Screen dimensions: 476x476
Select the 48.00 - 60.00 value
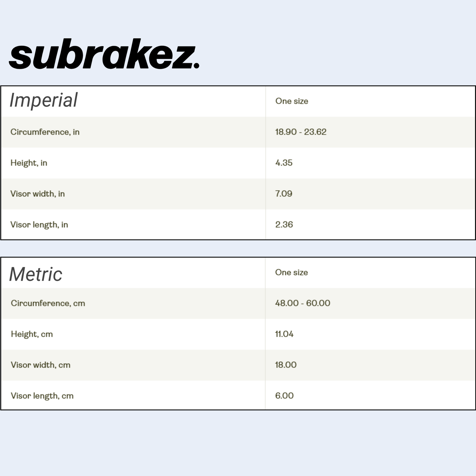click(x=302, y=303)
